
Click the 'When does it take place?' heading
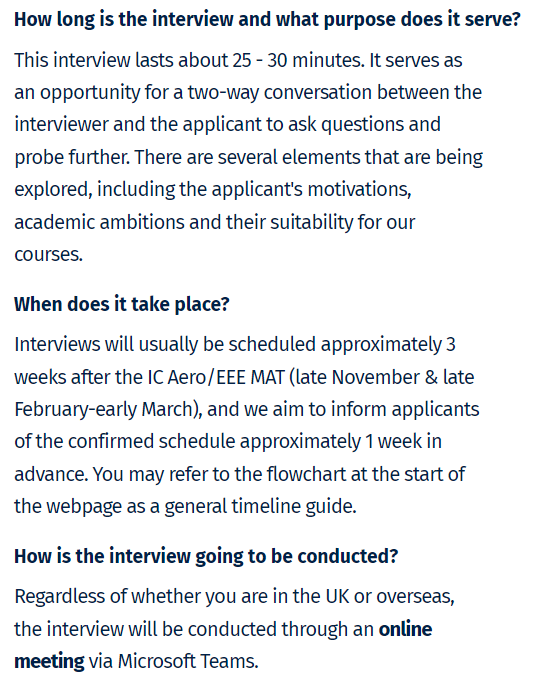tap(122, 305)
